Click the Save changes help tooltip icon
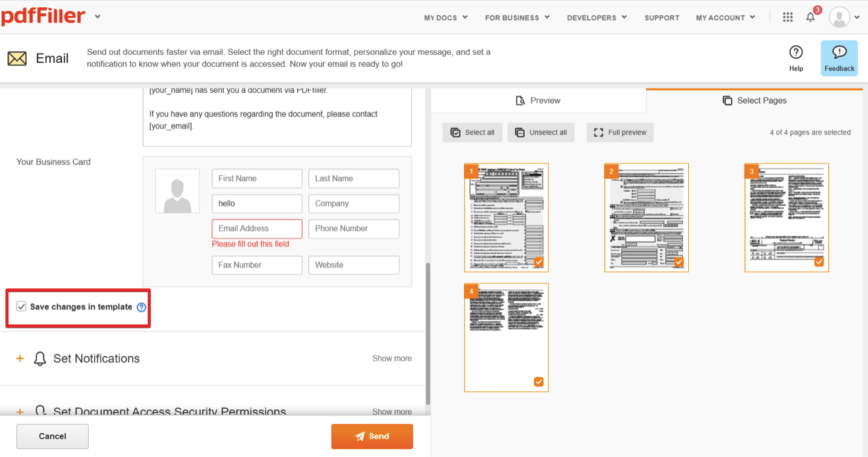868x457 pixels. click(x=141, y=307)
